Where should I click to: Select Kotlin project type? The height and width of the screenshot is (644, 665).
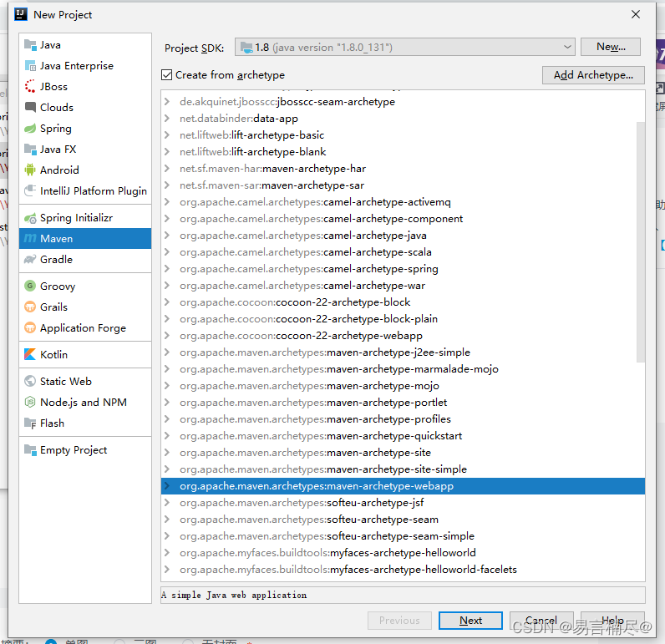(85, 354)
